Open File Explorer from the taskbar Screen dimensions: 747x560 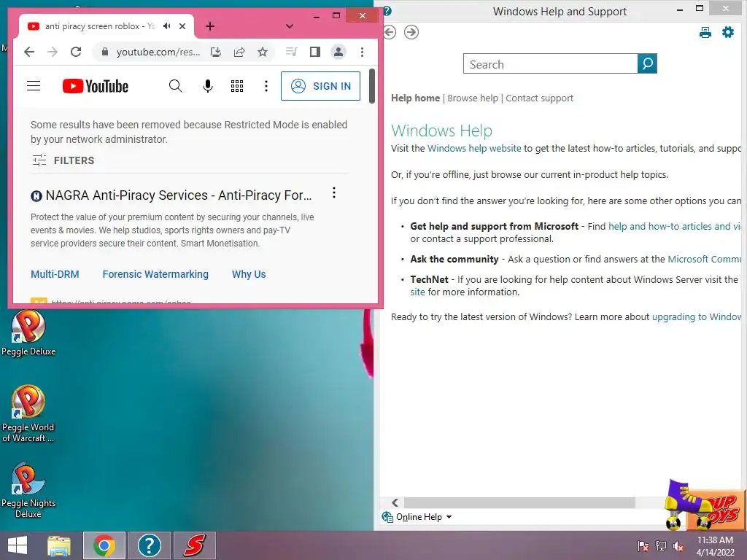click(x=59, y=545)
